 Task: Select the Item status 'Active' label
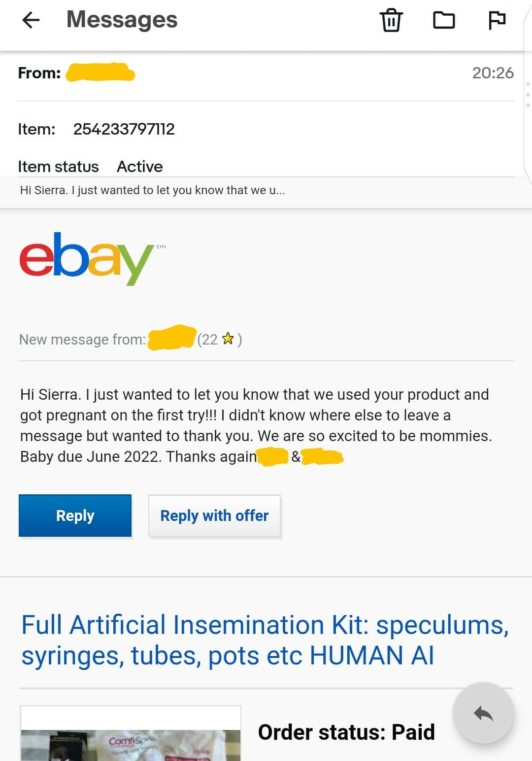[140, 167]
